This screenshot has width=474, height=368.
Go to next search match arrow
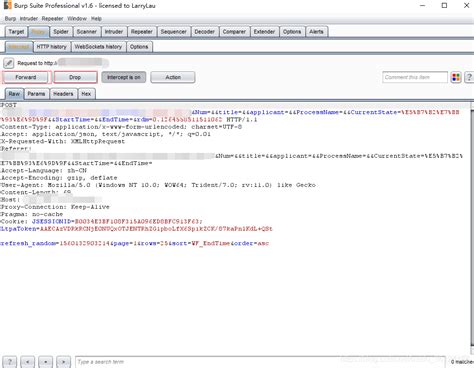pos(63,362)
